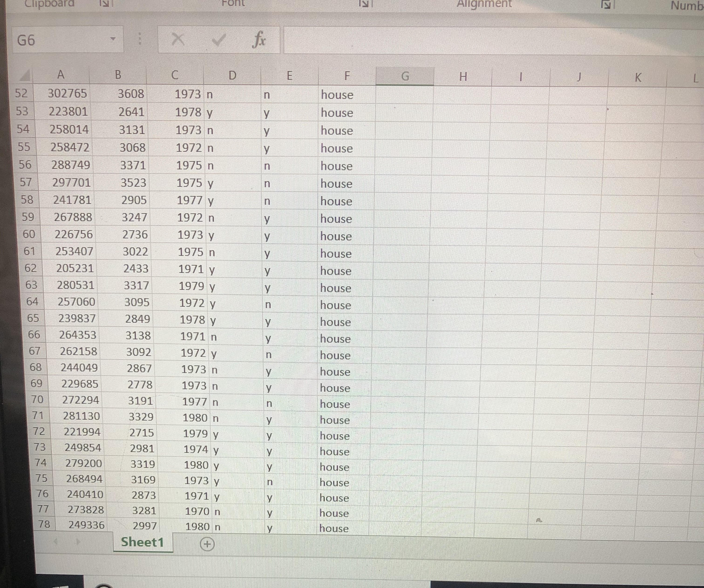
Task: Select column C header
Action: click(x=175, y=75)
